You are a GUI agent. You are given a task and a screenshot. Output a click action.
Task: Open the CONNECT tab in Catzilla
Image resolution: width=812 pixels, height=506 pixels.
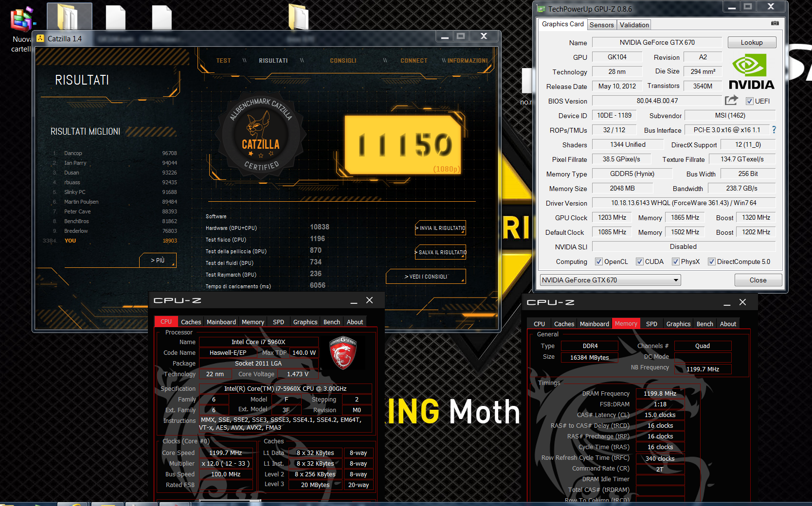414,61
